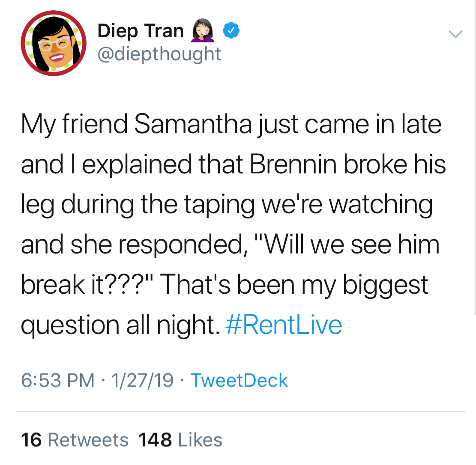This screenshot has height=465, width=476.
Task: Open the Diep Tran display name
Action: click(141, 31)
